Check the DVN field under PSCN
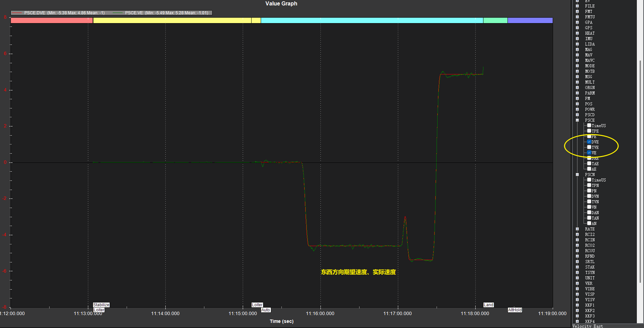Screen dimensions: 644x328 tap(589, 196)
